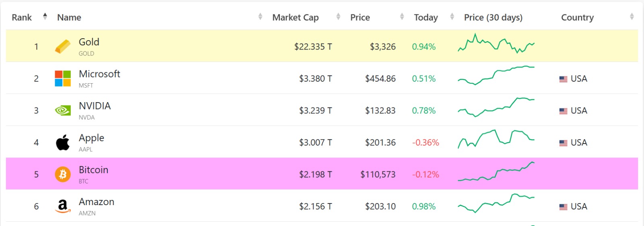644x226 pixels.
Task: View Apple's 30-day price sparkline
Action: (496, 139)
